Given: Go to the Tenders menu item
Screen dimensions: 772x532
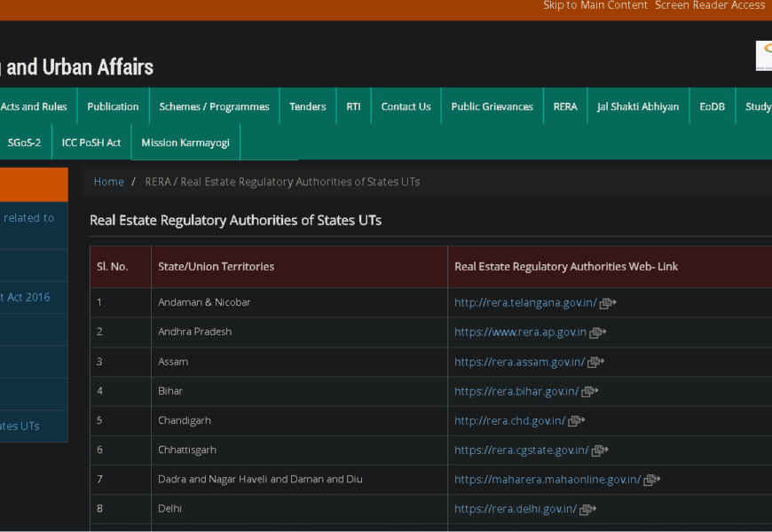Looking at the screenshot, I should click(308, 106).
